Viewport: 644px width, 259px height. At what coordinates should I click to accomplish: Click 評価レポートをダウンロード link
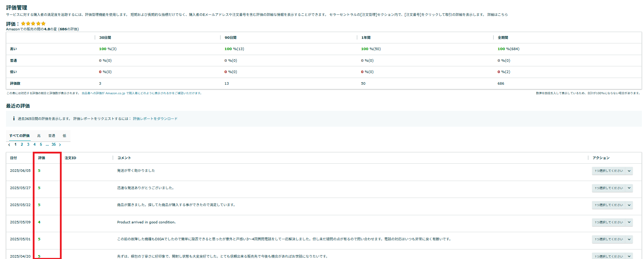(x=155, y=119)
